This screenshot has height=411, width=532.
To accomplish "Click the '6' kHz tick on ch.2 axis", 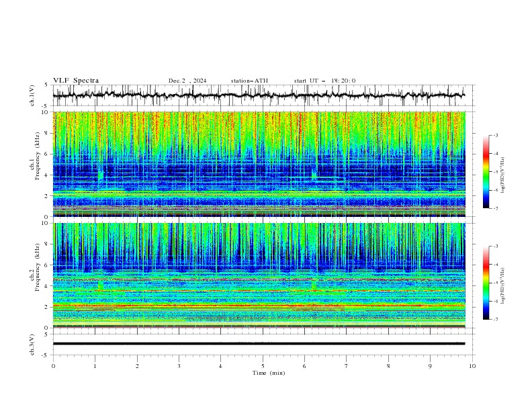I will pyautogui.click(x=48, y=265).
